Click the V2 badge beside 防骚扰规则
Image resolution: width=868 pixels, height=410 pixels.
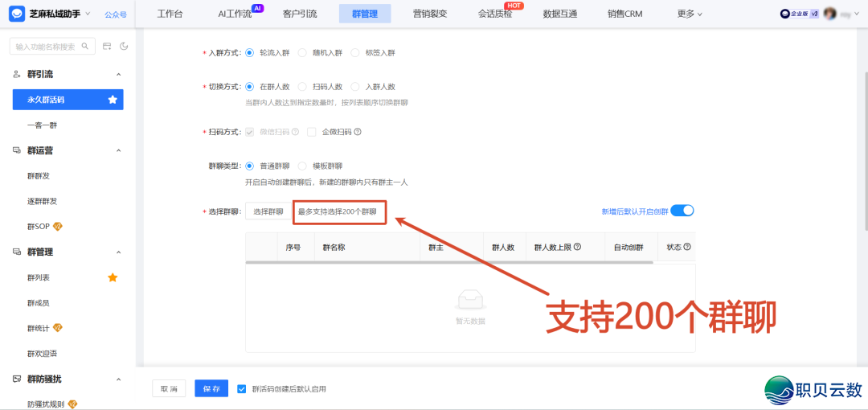click(x=72, y=404)
